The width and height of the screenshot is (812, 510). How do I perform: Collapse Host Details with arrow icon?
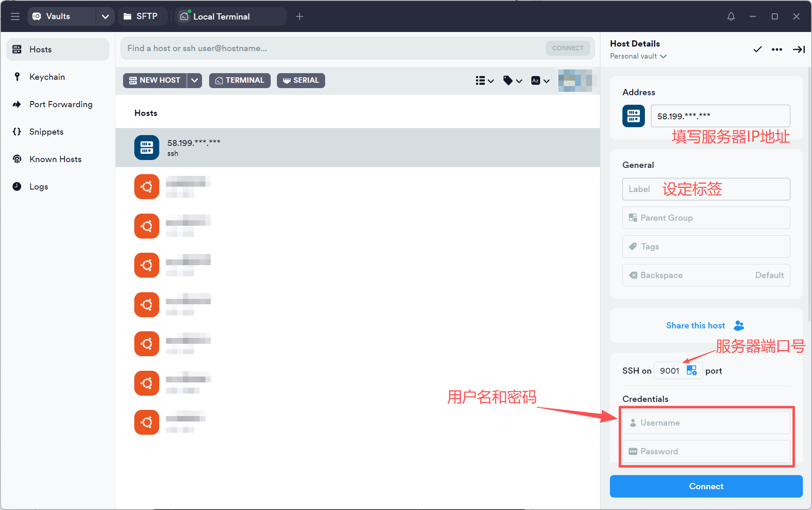pyautogui.click(x=799, y=49)
